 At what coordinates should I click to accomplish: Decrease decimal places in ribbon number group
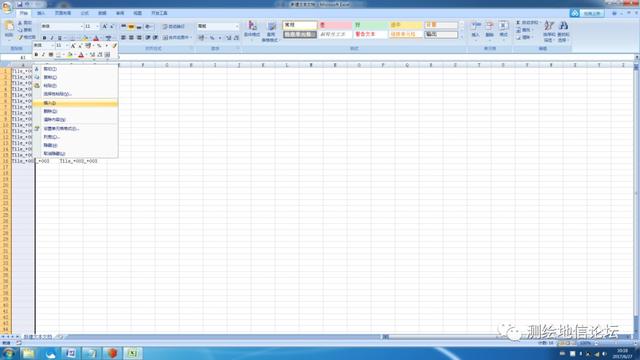tap(236, 38)
